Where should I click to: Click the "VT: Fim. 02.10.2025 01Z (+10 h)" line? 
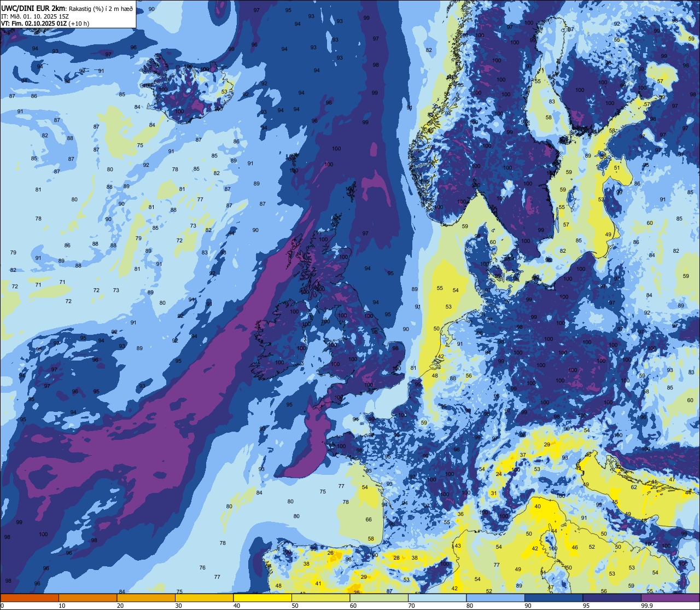pyautogui.click(x=45, y=24)
